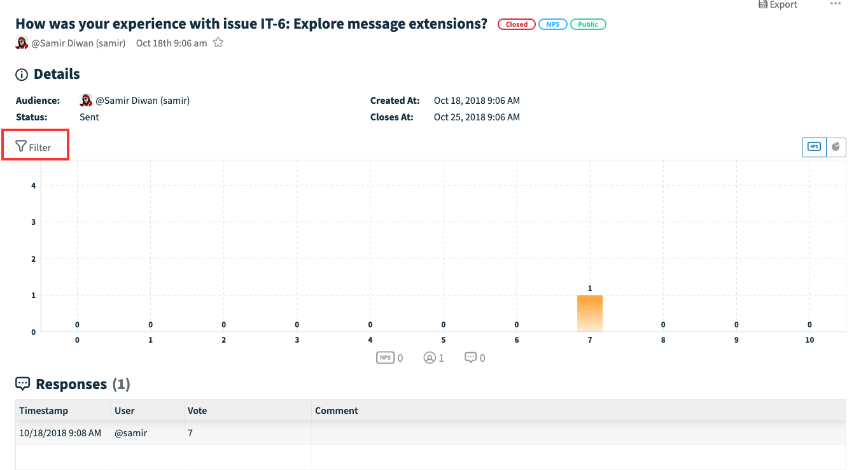Click the Responses speech bubble icon
The width and height of the screenshot is (868, 470).
tap(23, 383)
